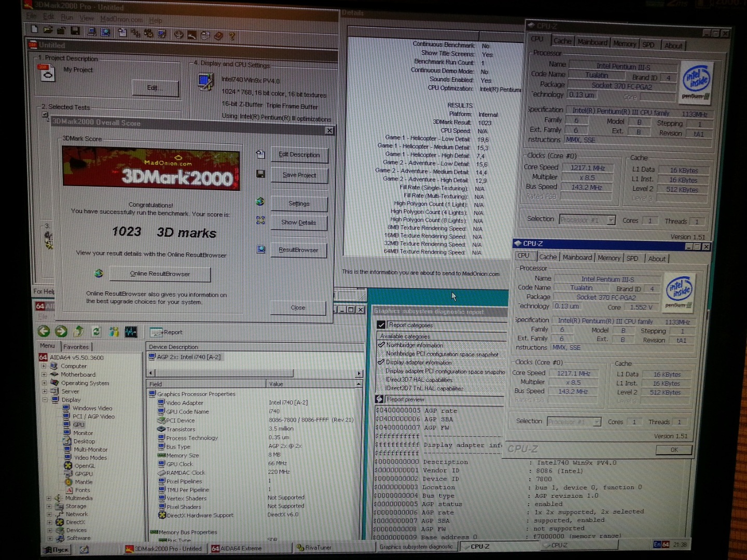Click the display settings monitor icon beside Intel740
Viewport: 747px width, 560px height.
[205, 81]
